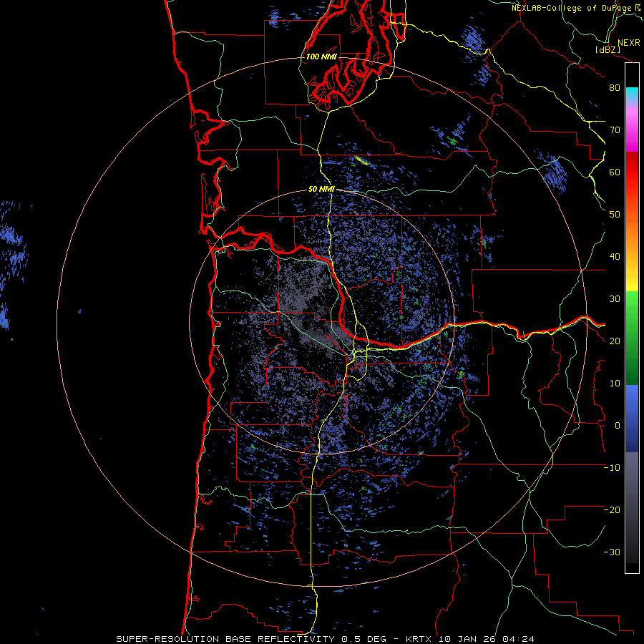This screenshot has width=644, height=644.
Task: Select the 20 value on dBZ scale
Action: point(615,341)
